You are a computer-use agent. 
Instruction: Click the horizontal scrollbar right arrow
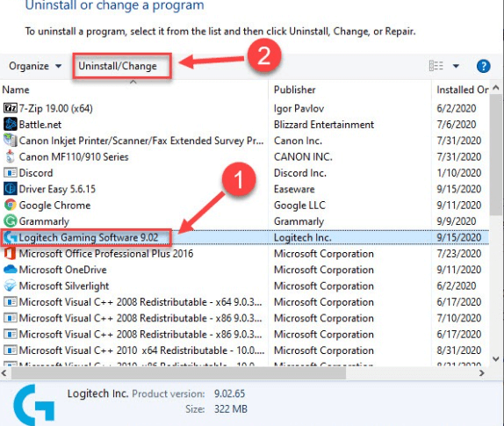pyautogui.click(x=481, y=373)
